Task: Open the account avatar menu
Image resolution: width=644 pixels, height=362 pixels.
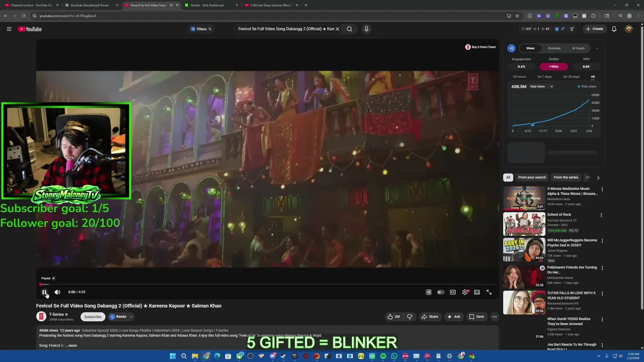Action: pos(628,29)
